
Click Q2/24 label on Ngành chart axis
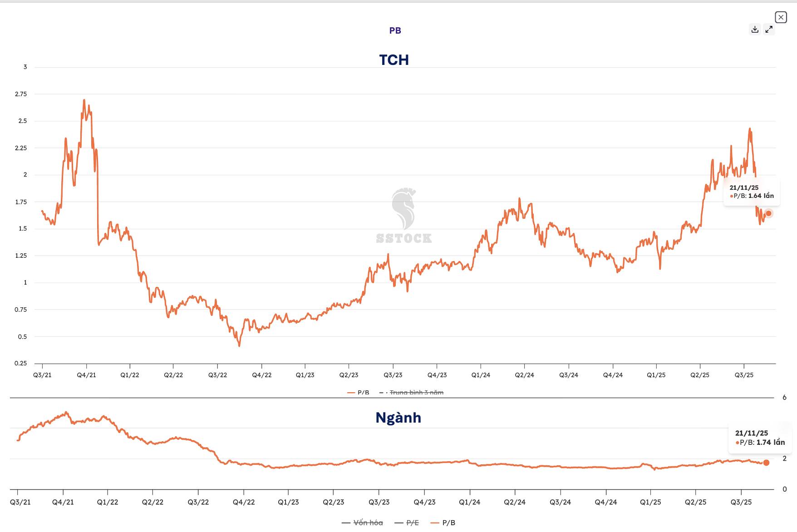[x=515, y=502]
